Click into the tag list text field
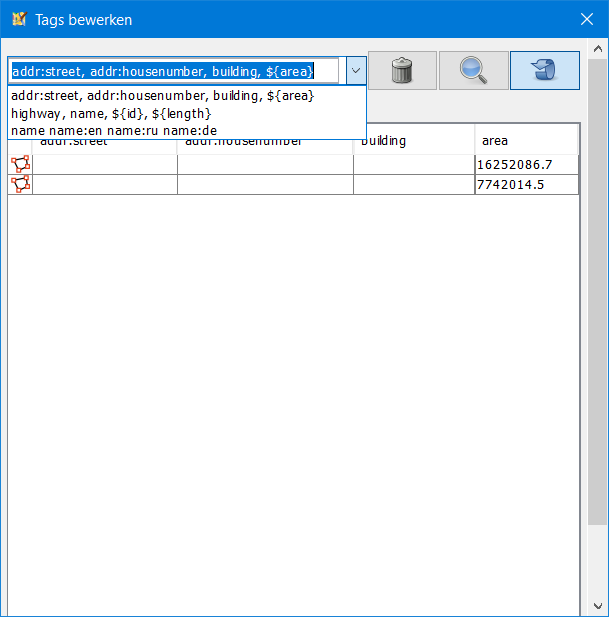 pyautogui.click(x=173, y=71)
